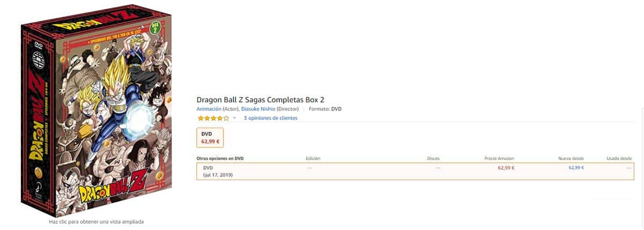Click the Nuevo desde column header
Viewport: 644px width, 230px height.
(x=570, y=159)
